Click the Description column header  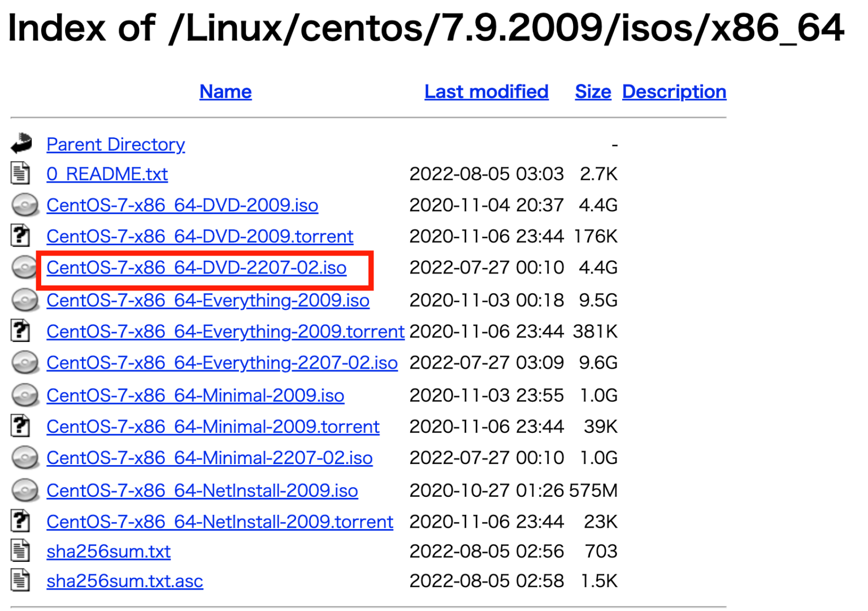tap(674, 92)
